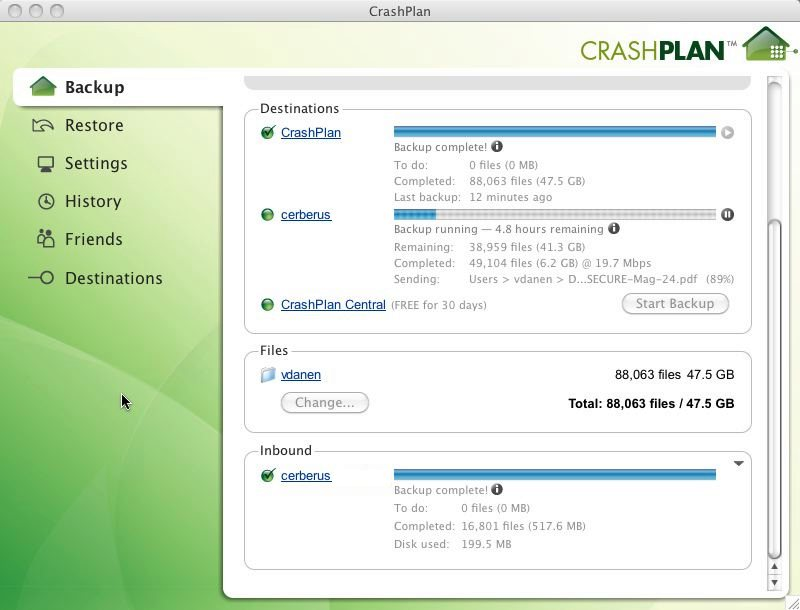Click the Settings monitor icon
This screenshot has height=610, width=800.
pos(45,164)
